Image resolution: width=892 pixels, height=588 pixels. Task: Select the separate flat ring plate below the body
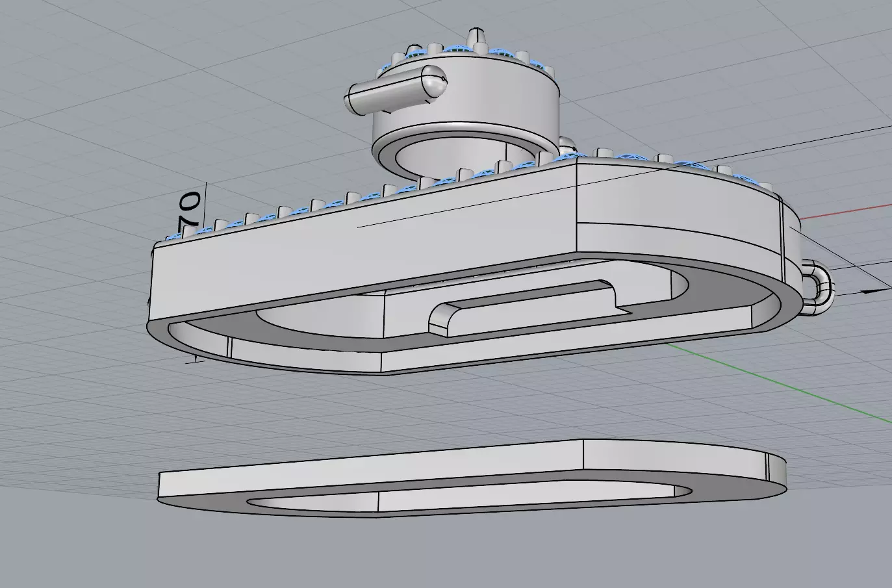click(472, 479)
